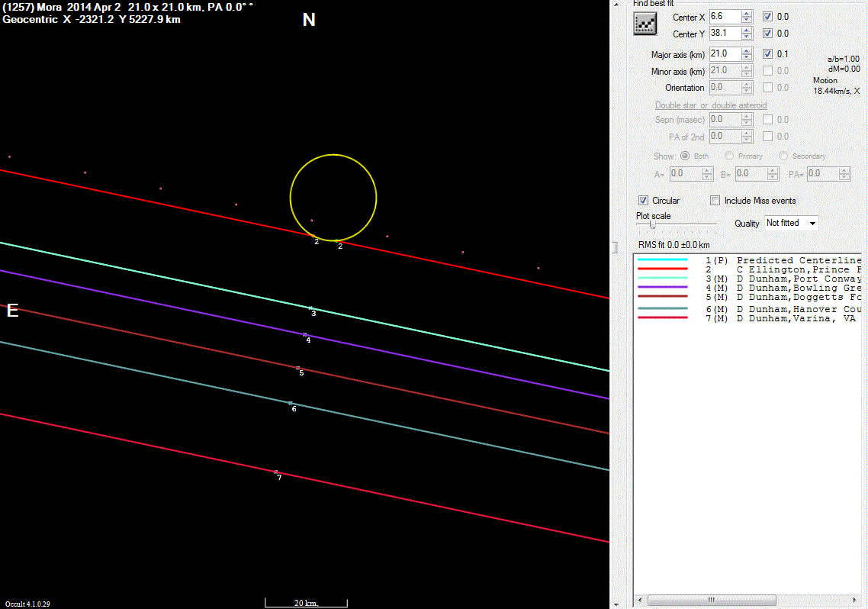Decrease Center Y with its down arrow
This screenshot has width=868, height=609.
[747, 37]
